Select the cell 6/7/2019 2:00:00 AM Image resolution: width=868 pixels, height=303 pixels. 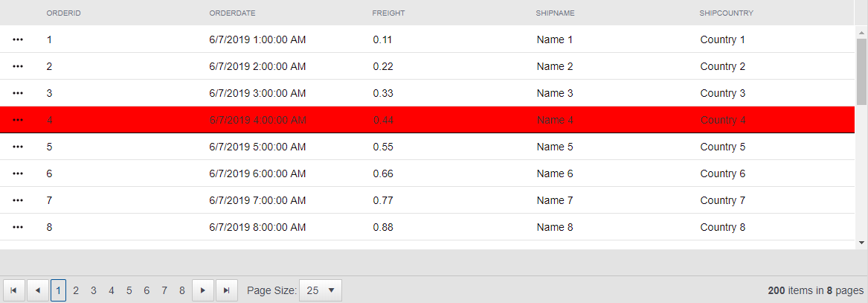click(257, 66)
